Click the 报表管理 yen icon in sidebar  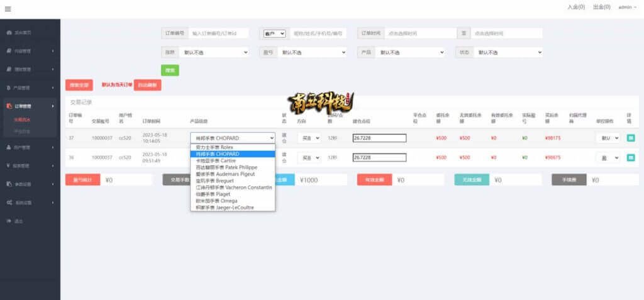8,166
